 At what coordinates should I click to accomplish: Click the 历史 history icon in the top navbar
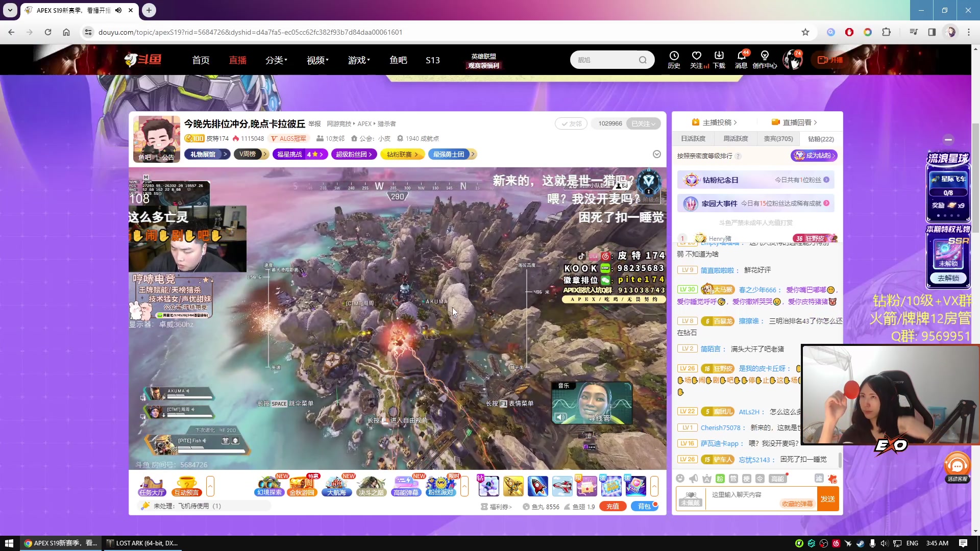click(674, 59)
